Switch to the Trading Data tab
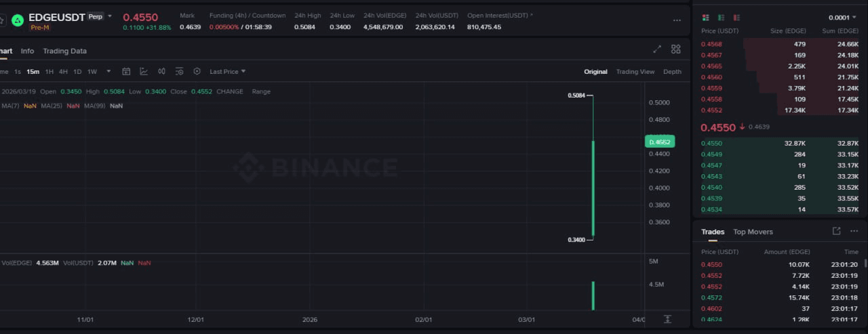 [x=64, y=51]
